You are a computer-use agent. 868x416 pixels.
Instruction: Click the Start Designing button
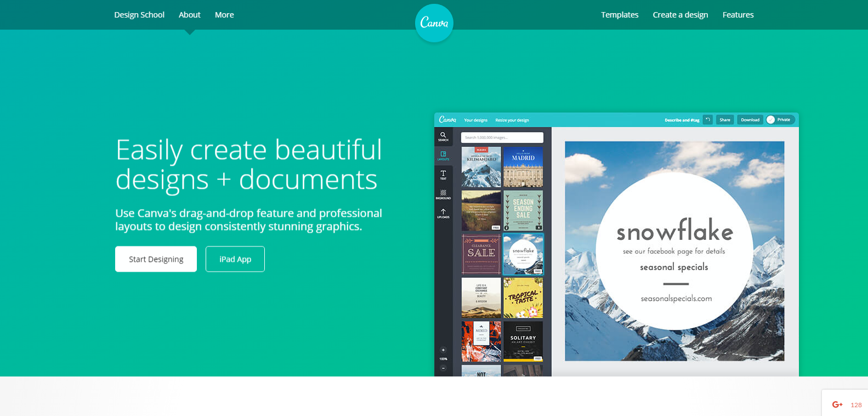pos(156,259)
